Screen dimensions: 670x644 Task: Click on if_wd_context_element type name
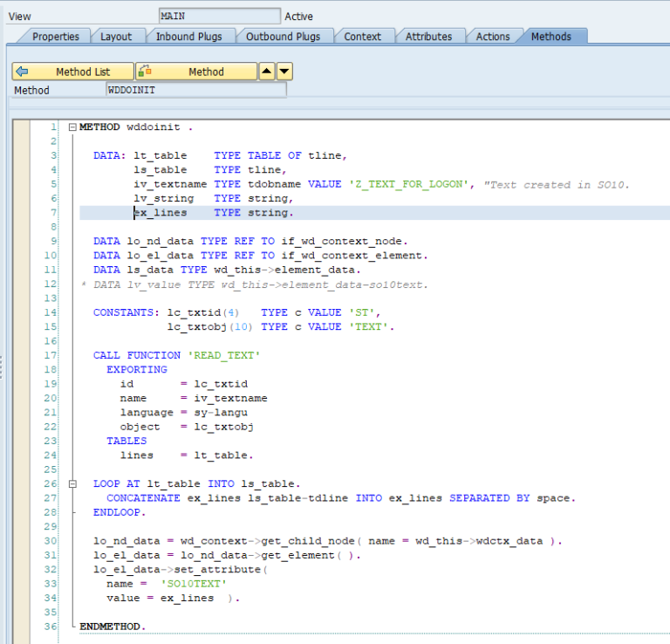352,256
